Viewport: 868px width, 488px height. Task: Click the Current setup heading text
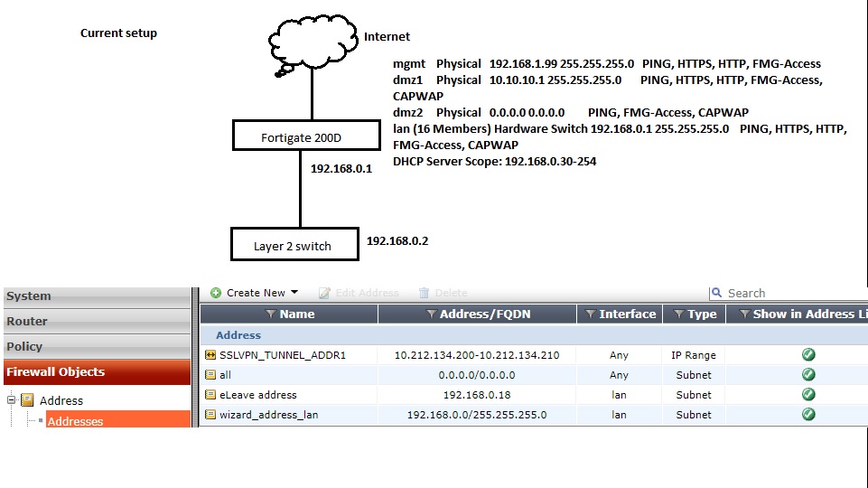(118, 33)
